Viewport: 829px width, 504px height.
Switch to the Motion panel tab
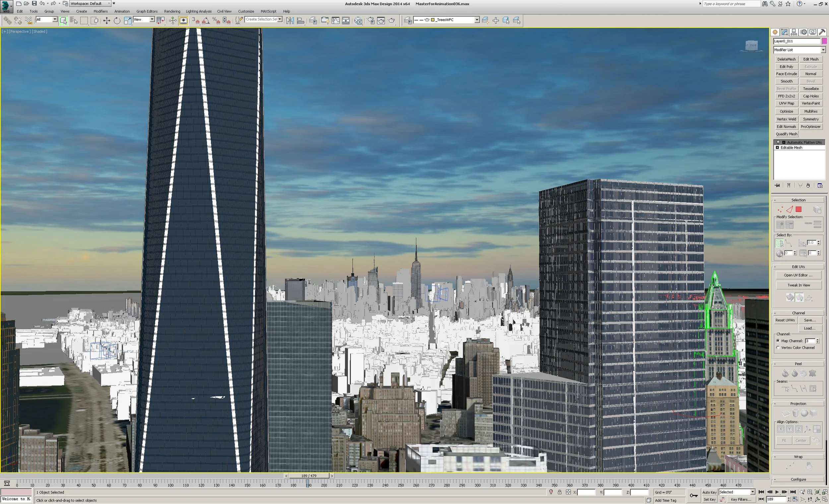pyautogui.click(x=803, y=32)
